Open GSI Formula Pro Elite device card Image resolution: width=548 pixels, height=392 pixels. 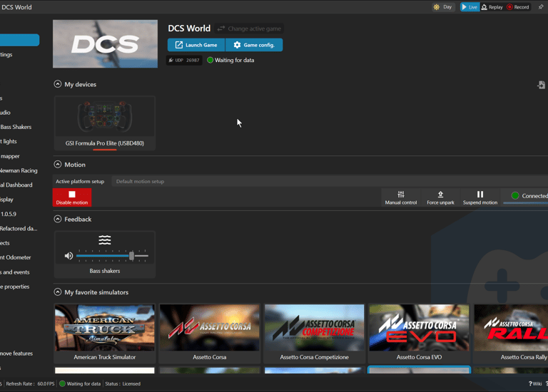coord(104,123)
